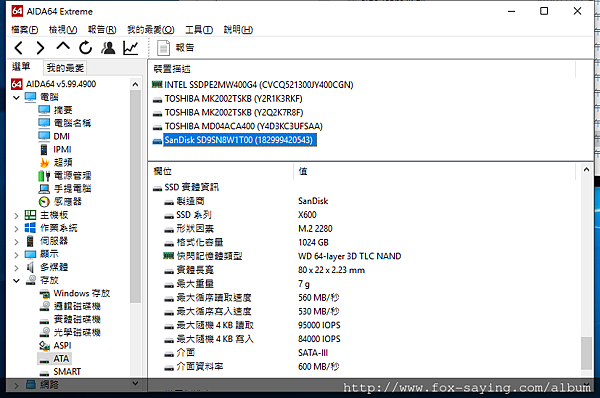The image size is (600, 398).
Task: Click the refresh toolbar icon
Action: [85, 48]
